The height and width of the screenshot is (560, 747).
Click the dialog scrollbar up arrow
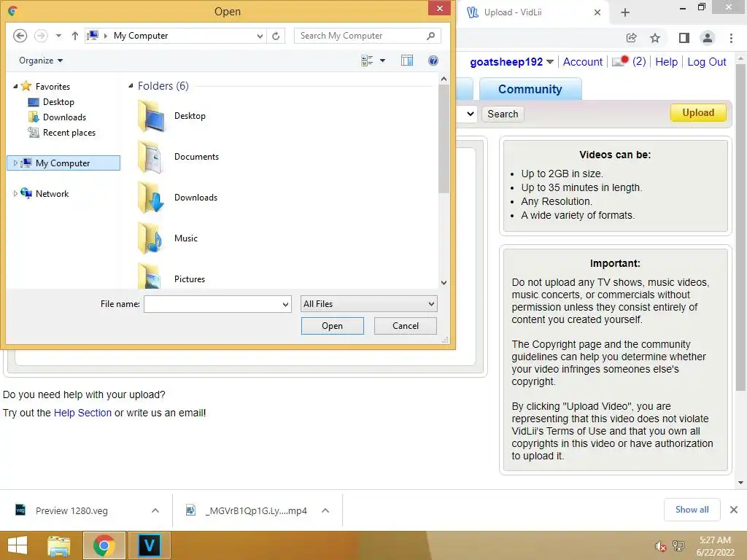click(444, 79)
